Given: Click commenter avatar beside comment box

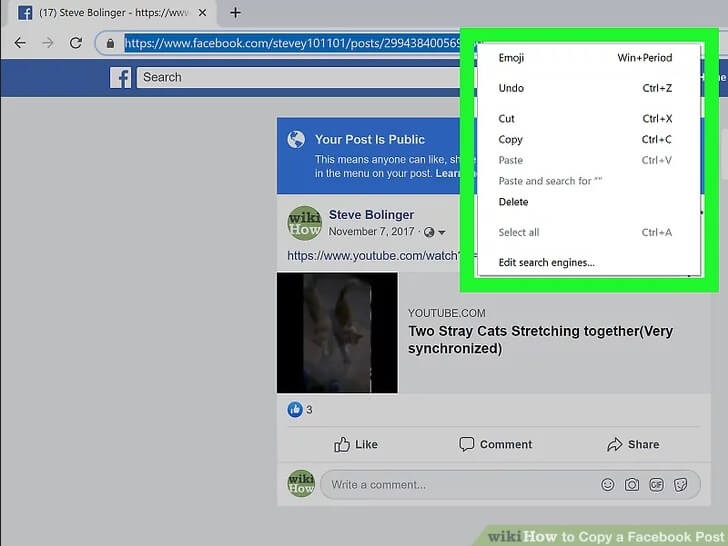Looking at the screenshot, I should pyautogui.click(x=301, y=483).
